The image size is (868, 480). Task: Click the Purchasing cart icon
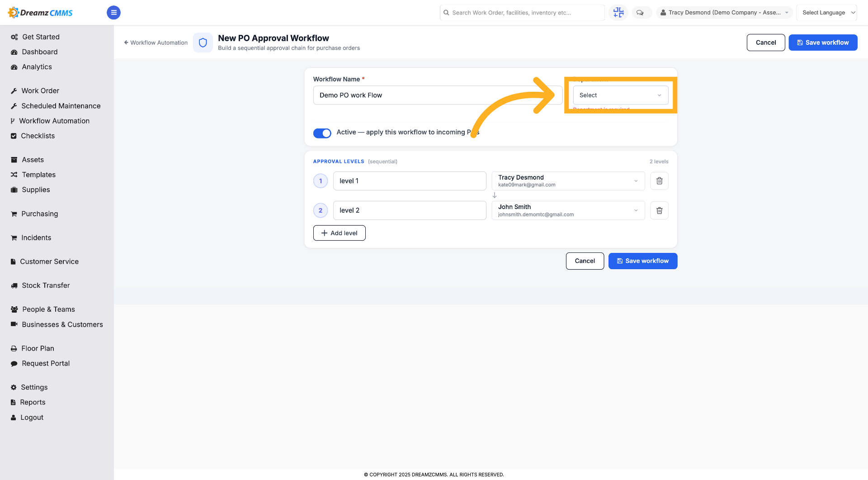(14, 214)
